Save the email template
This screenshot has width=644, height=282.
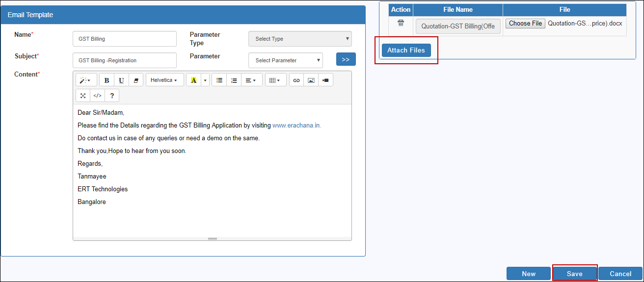(x=575, y=274)
